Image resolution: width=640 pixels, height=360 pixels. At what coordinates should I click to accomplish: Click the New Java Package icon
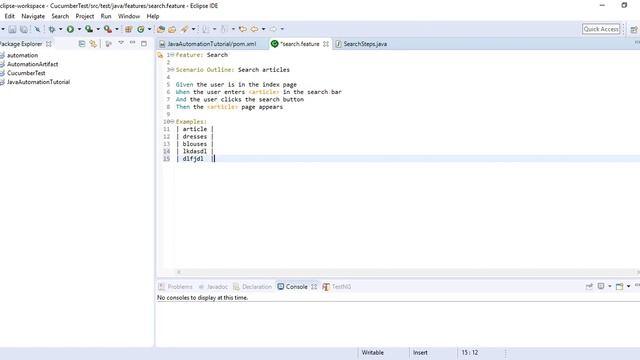pyautogui.click(x=129, y=29)
